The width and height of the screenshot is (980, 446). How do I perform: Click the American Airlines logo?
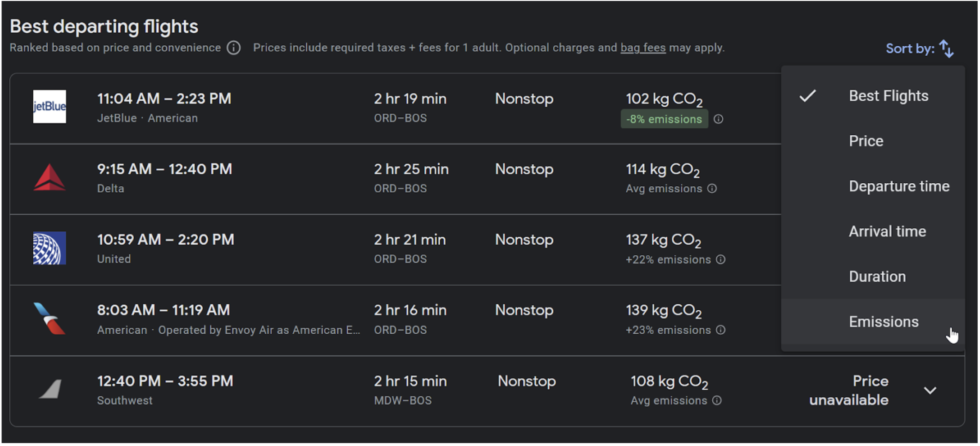[49, 319]
